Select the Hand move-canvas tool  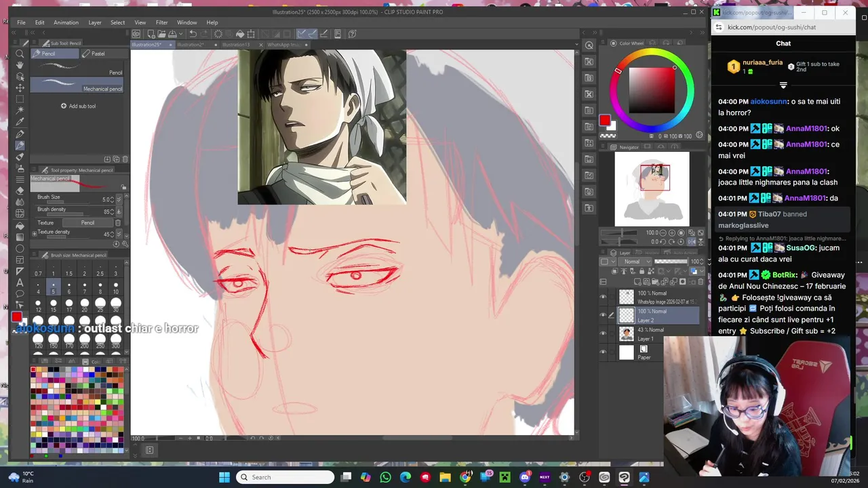[x=20, y=65]
